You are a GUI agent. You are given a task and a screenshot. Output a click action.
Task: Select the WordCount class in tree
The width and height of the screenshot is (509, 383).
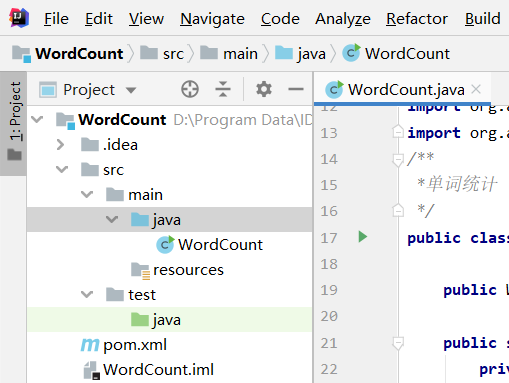click(169, 245)
